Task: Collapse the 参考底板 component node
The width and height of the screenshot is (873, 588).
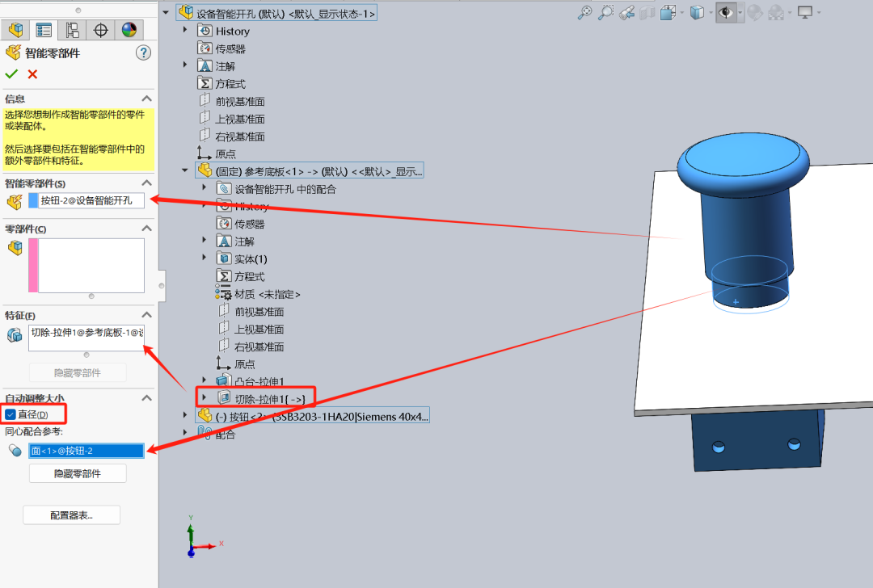Action: tap(185, 170)
